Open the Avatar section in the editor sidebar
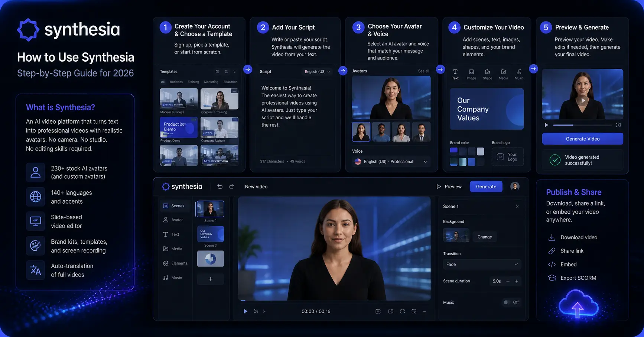This screenshot has height=337, width=644. (173, 220)
